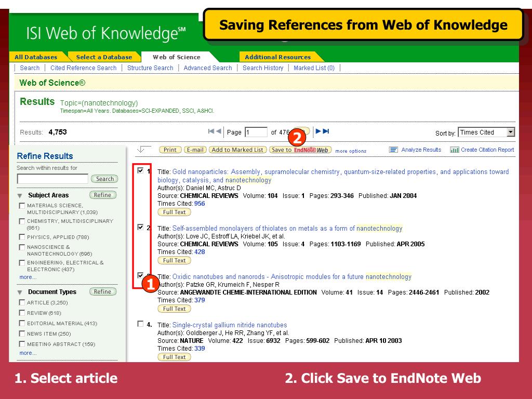Image resolution: width=532 pixels, height=399 pixels.
Task: Check the box for result 1 Gold nanoparticles
Action: click(140, 170)
